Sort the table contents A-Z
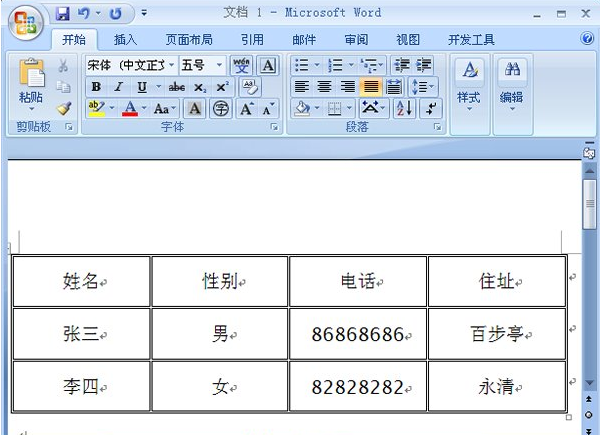This screenshot has width=600, height=435. pyautogui.click(x=404, y=109)
